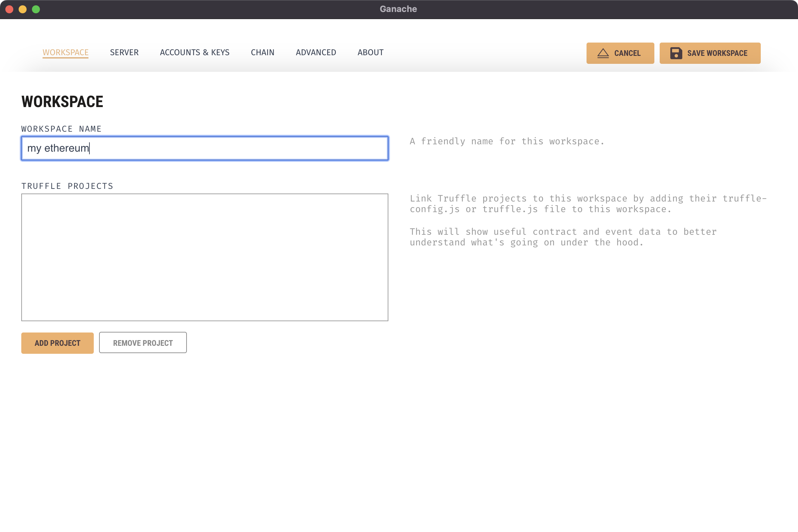Click inside the Truffle Projects list box
This screenshot has height=532, width=798.
(205, 257)
